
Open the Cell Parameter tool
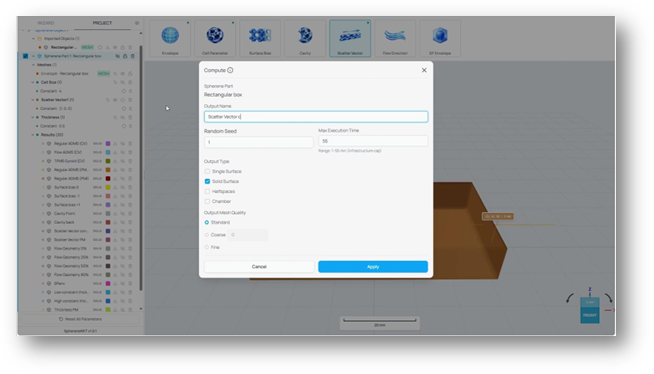point(215,38)
